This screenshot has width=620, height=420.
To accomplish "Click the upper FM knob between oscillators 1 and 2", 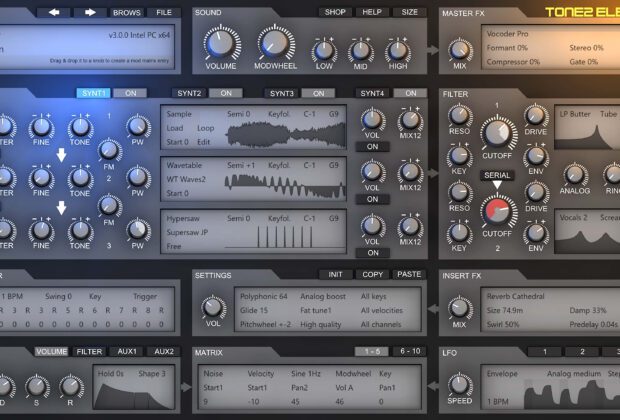I will tap(110, 150).
